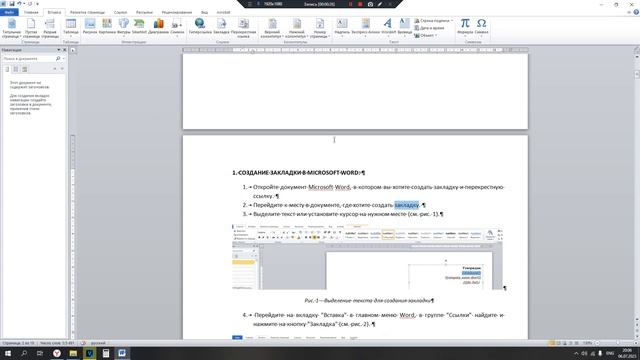640x360 pixels.
Task: Insert a cover page (Титульная страница)
Action: pos(11,28)
